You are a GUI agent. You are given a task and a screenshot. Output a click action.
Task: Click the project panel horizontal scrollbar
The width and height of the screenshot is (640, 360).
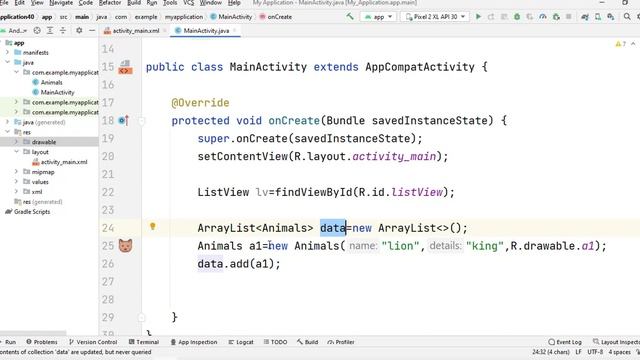(x=33, y=333)
